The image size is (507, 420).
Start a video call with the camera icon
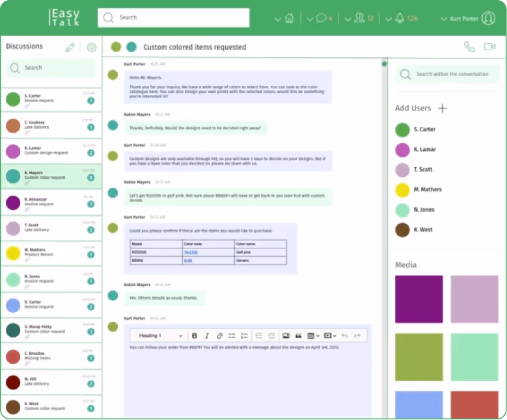tap(490, 47)
